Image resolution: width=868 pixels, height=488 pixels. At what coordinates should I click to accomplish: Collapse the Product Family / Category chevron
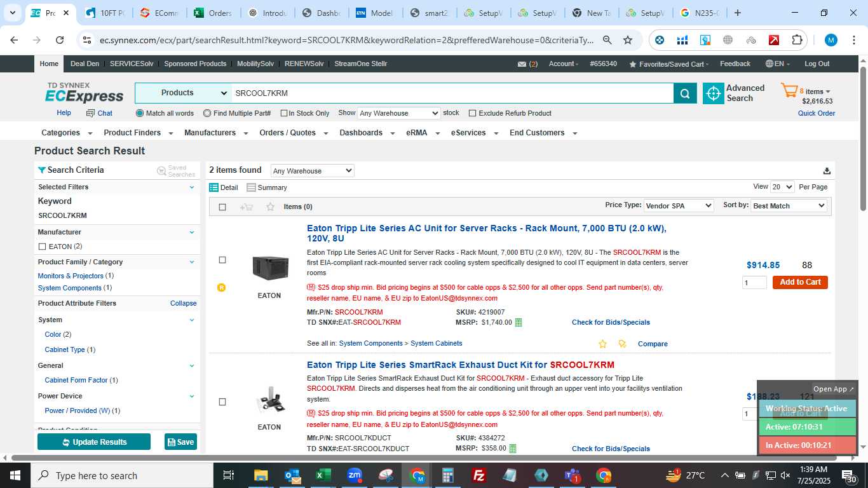click(192, 262)
